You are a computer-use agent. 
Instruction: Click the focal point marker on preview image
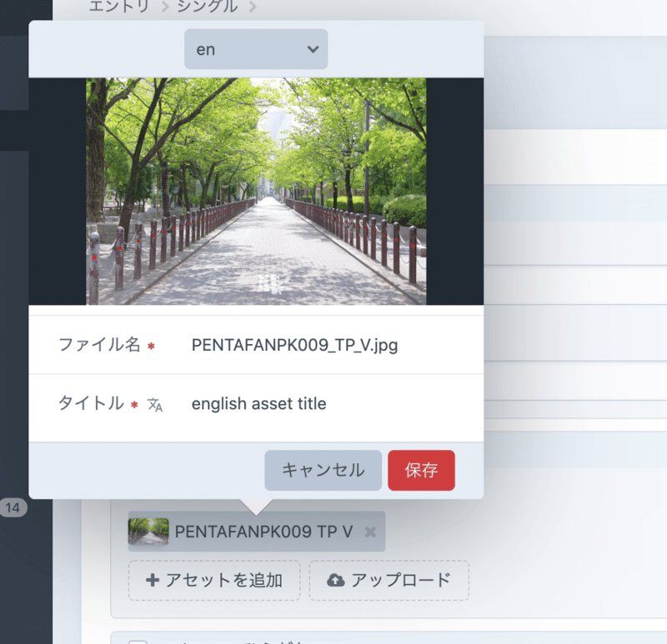[x=268, y=284]
